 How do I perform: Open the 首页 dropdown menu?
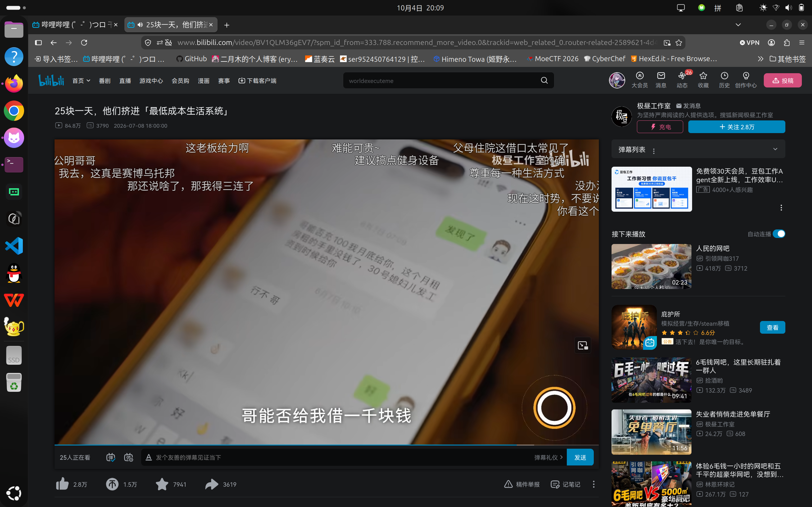point(81,80)
